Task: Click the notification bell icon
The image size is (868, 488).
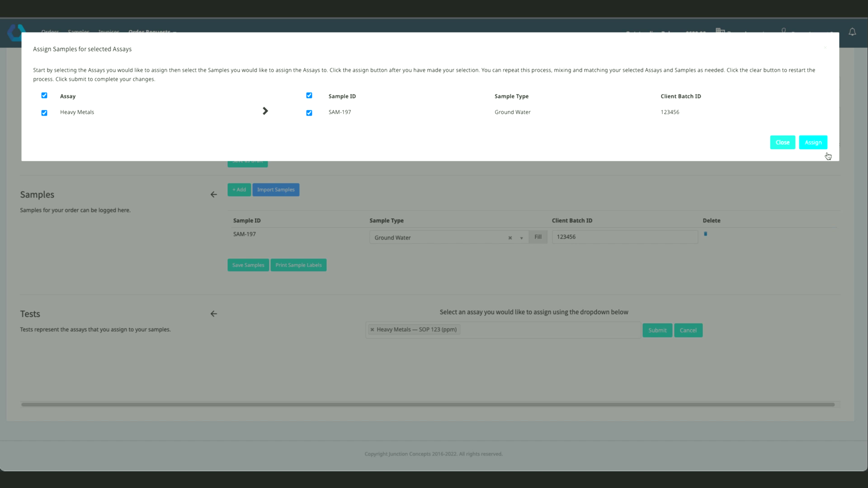Action: coord(852,32)
